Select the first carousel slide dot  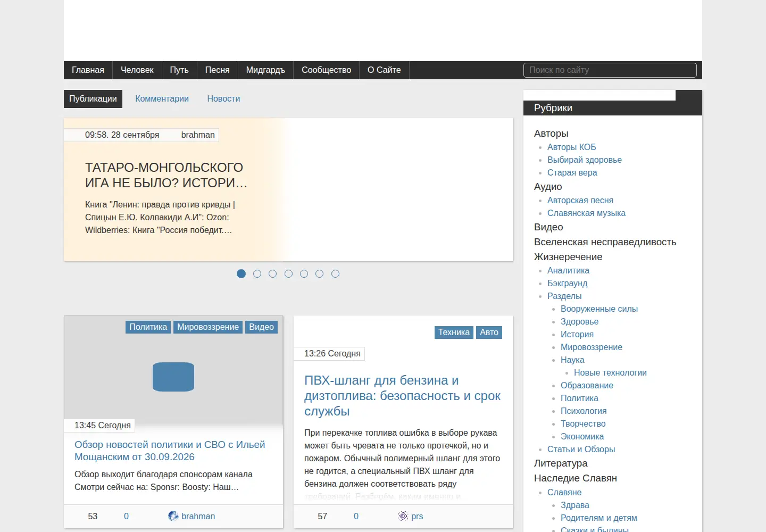click(242, 273)
